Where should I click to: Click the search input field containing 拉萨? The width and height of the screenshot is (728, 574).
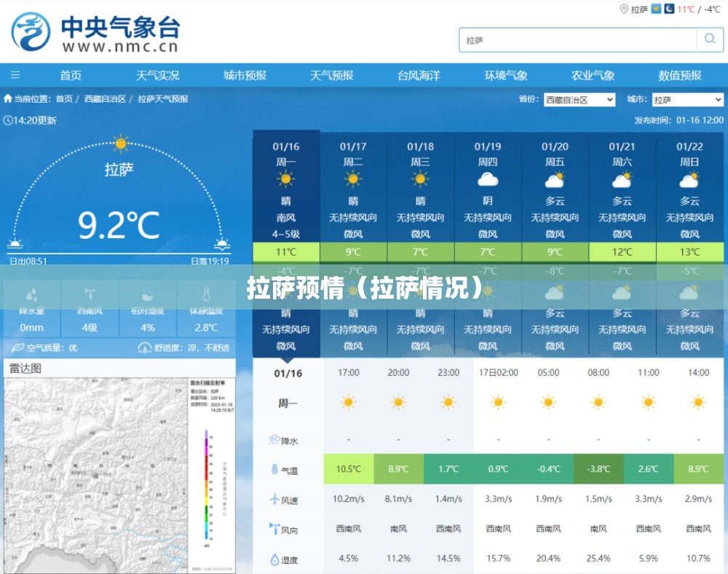point(579,40)
